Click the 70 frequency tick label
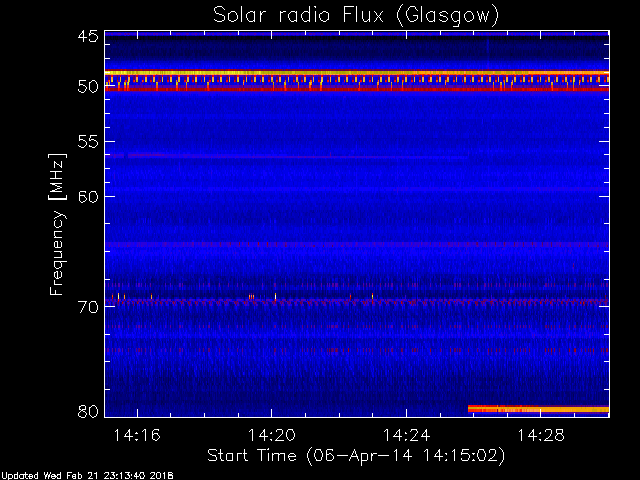Screen dimensions: 640x480 (88, 307)
